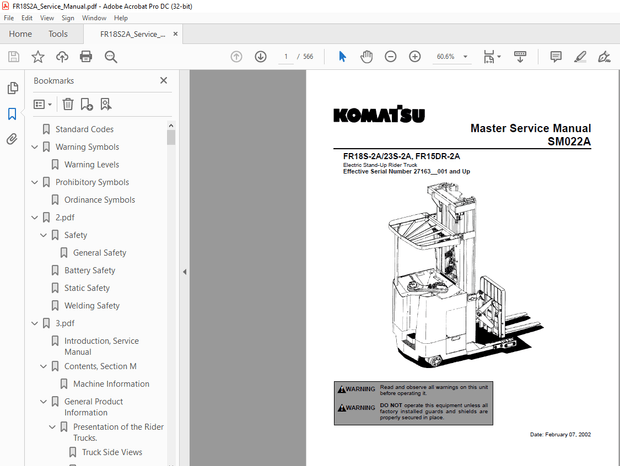Close the FR18S2A_Service document tab
620x466 pixels.
click(175, 34)
